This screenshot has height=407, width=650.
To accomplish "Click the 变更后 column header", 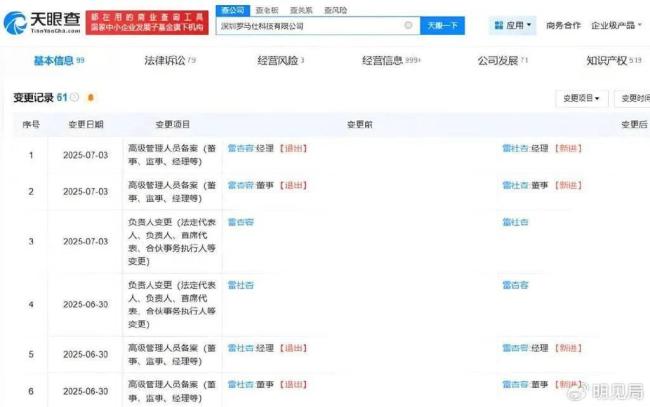I will click(634, 124).
